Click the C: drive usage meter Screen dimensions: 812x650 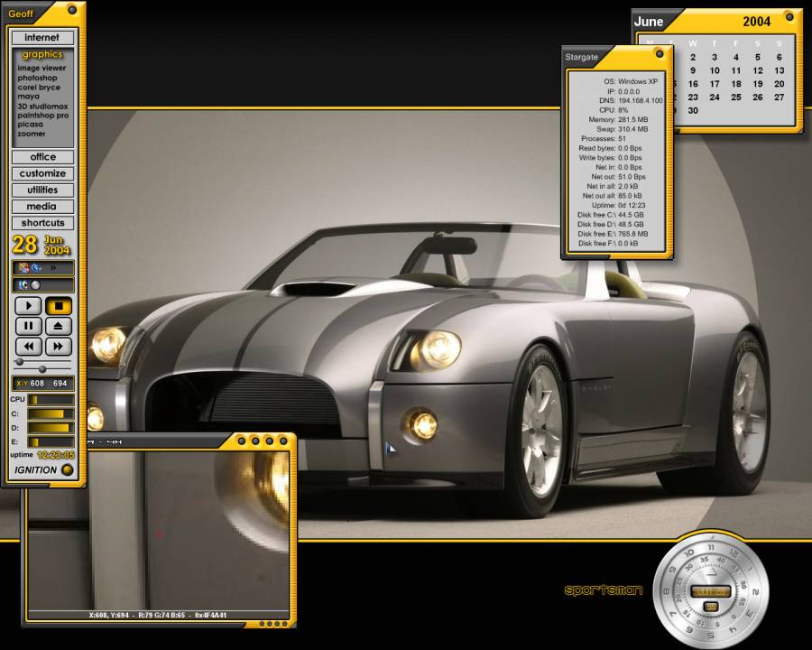pos(51,414)
